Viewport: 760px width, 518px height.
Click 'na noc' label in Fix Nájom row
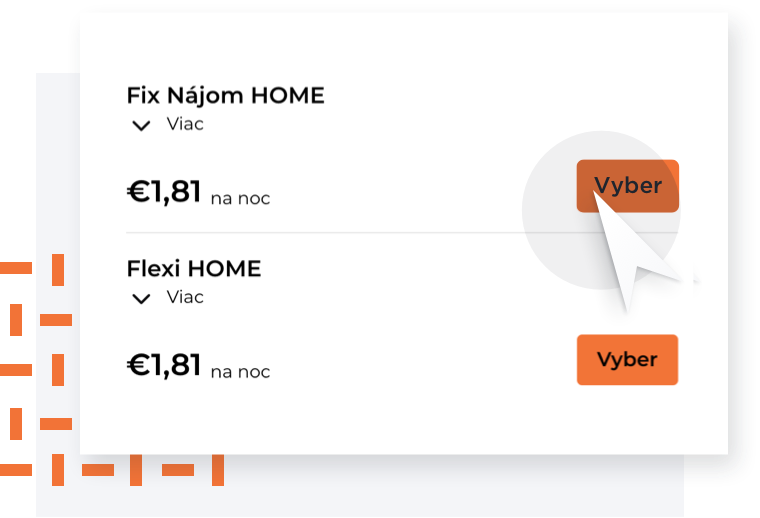coord(240,199)
